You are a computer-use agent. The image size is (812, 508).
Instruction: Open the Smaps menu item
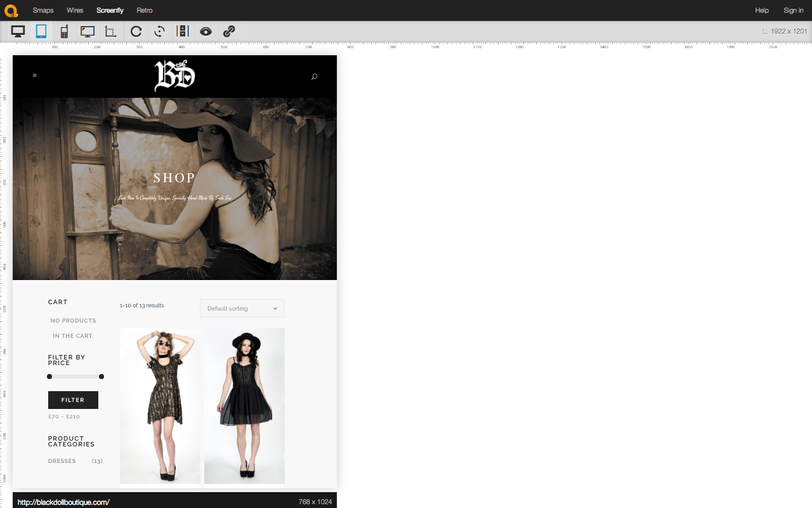click(x=43, y=10)
